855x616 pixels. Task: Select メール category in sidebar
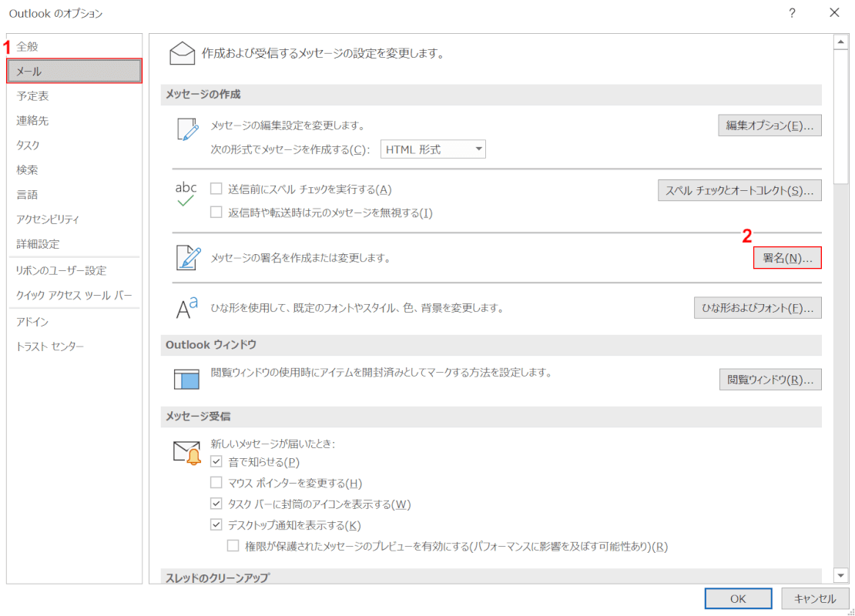point(74,71)
